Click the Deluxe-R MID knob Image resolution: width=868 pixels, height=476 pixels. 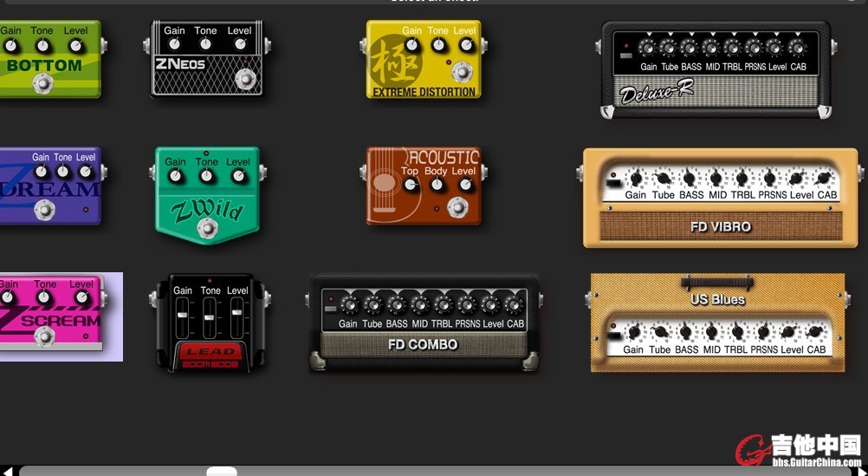(x=711, y=49)
